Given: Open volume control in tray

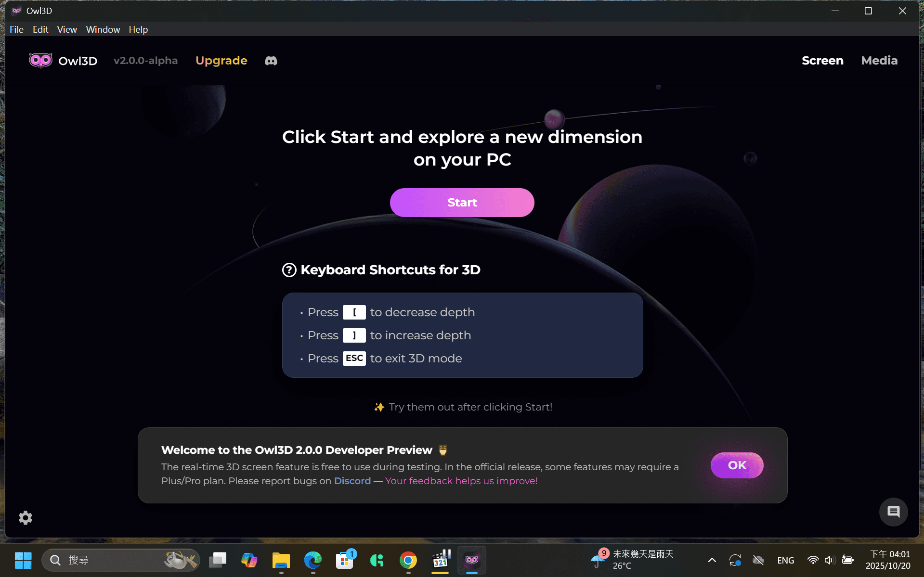Looking at the screenshot, I should [x=829, y=560].
